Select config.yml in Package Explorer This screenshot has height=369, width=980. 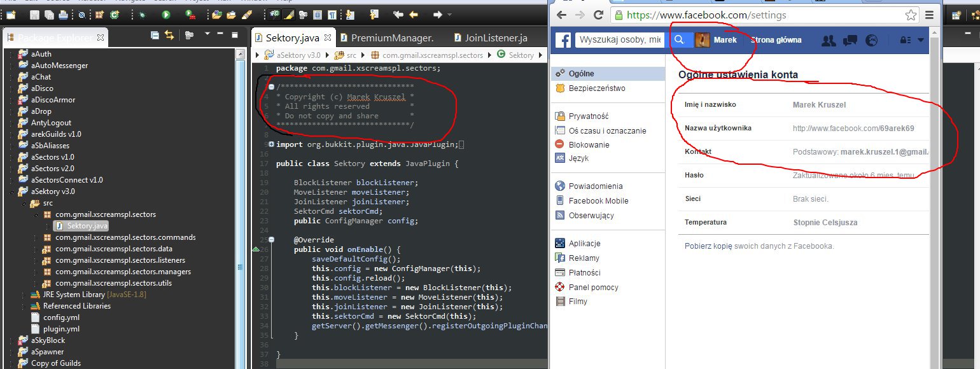pyautogui.click(x=61, y=317)
